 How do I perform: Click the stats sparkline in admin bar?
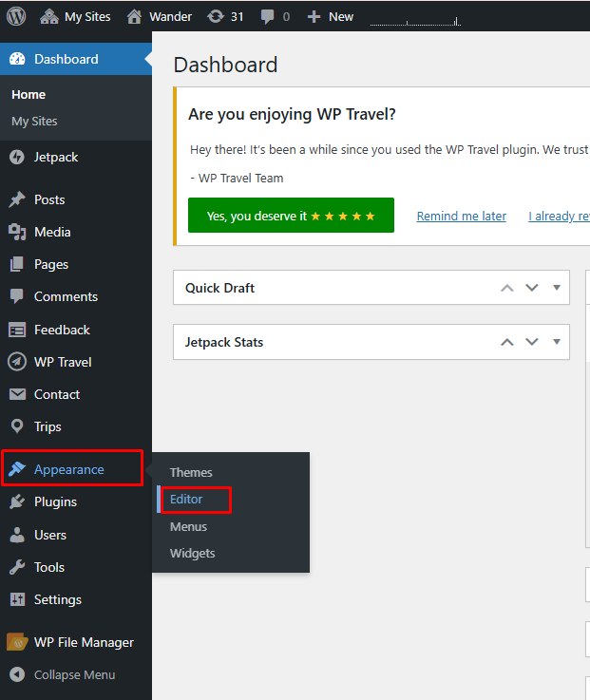coord(415,22)
